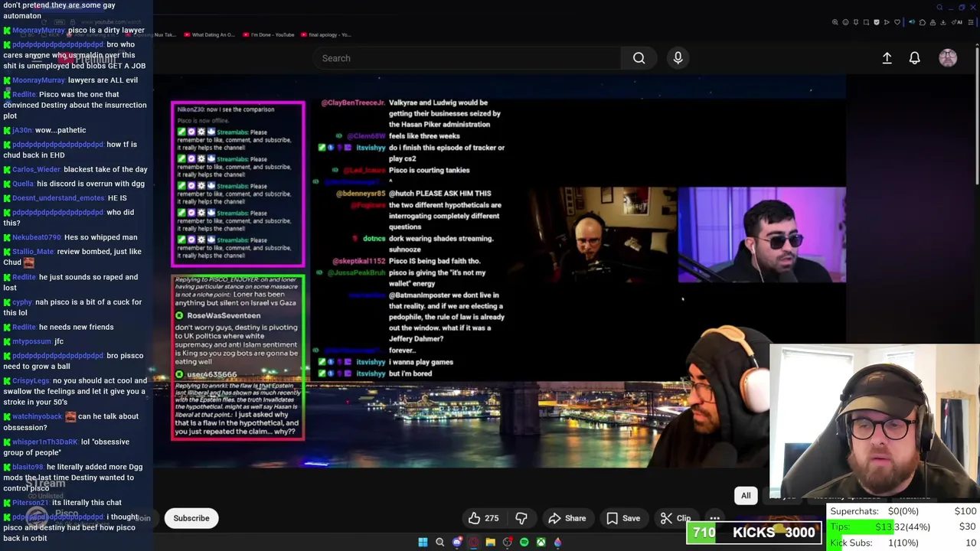Screen dimensions: 980x551
Task: Open YouTube account avatar menu
Action: (948, 58)
